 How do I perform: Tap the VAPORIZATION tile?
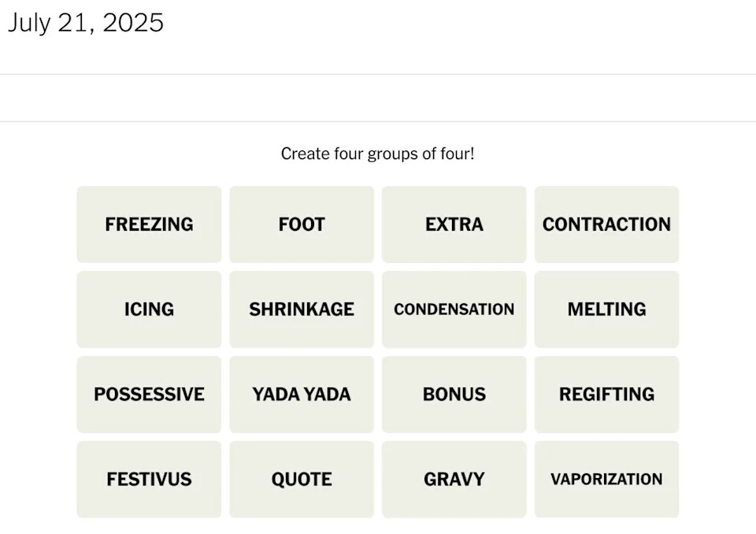pos(606,480)
